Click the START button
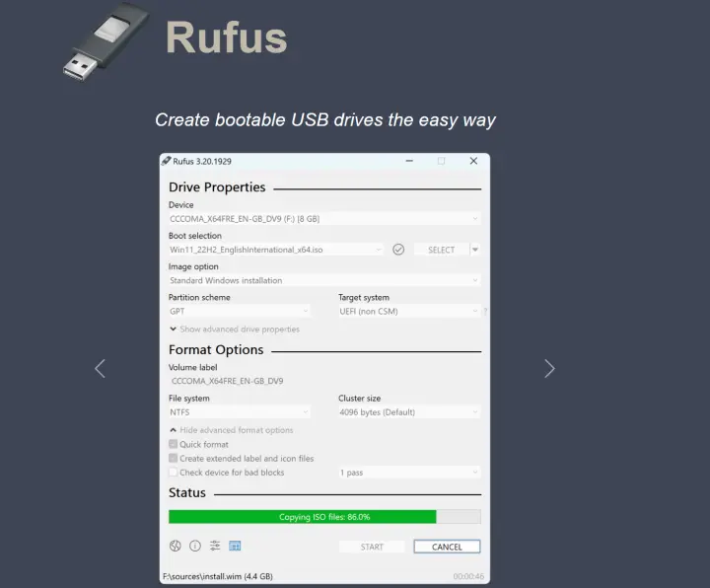The image size is (710, 588). pyautogui.click(x=372, y=547)
